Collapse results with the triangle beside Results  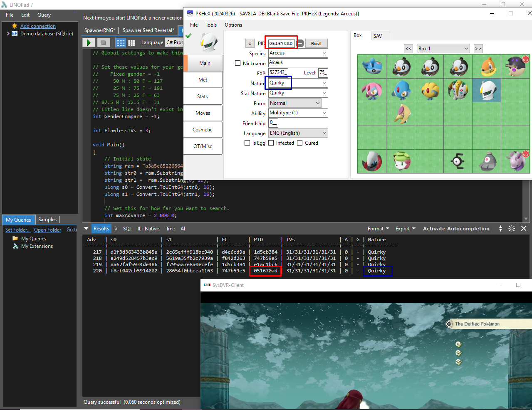87,228
